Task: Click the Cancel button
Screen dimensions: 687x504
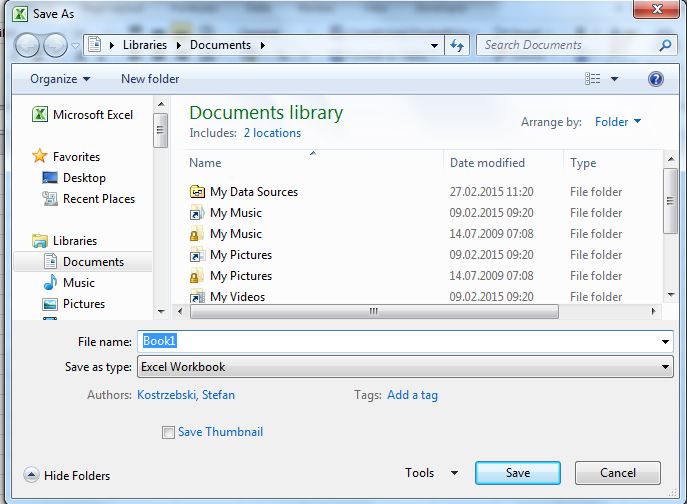Action: click(617, 473)
